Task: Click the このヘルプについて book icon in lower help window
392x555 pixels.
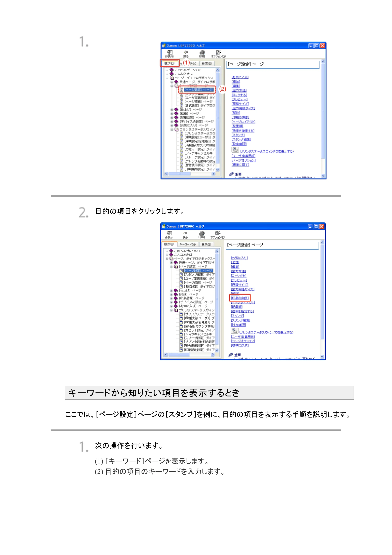Action: 171,251
